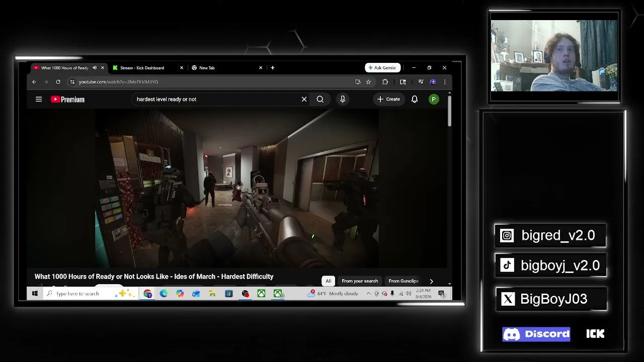Select the 'From your search' chip
Screen dimensions: 644x362
[x=360, y=281]
